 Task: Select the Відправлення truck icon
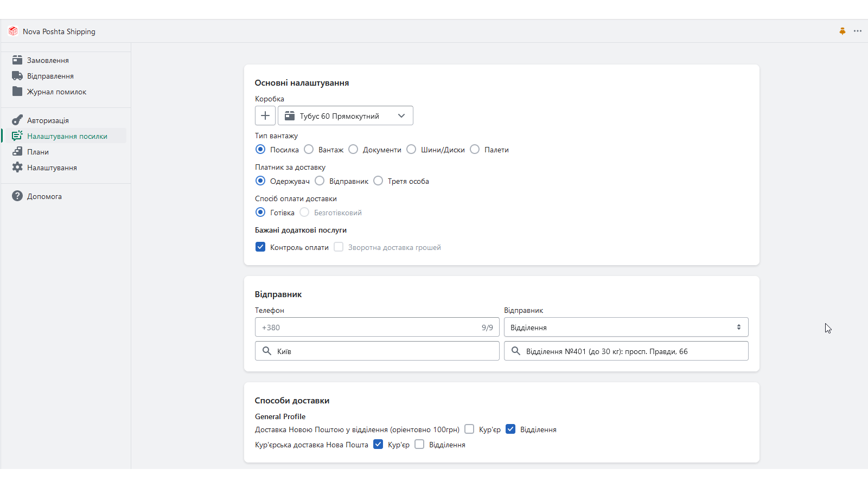[17, 75]
